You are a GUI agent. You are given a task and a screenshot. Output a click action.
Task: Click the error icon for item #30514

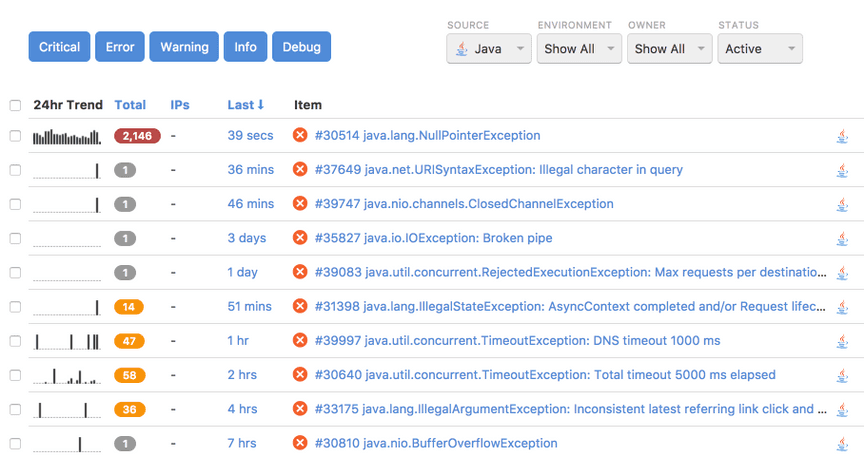point(300,135)
